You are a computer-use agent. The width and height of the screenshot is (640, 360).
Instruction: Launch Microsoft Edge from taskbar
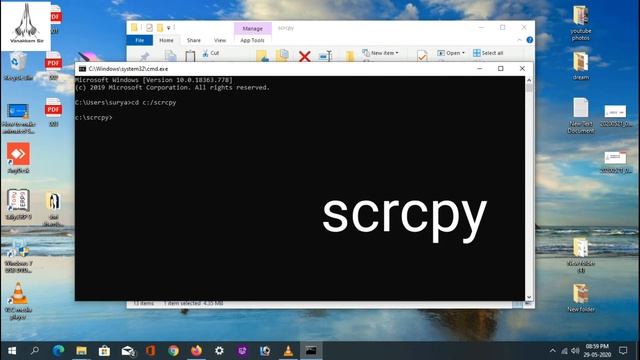(58, 351)
